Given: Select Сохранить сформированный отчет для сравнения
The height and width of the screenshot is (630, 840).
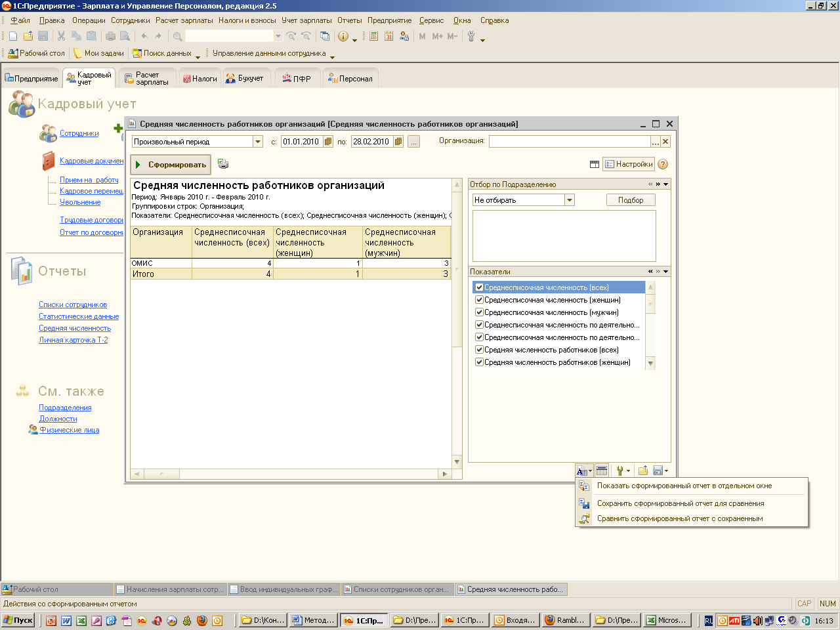Looking at the screenshot, I should 681,503.
